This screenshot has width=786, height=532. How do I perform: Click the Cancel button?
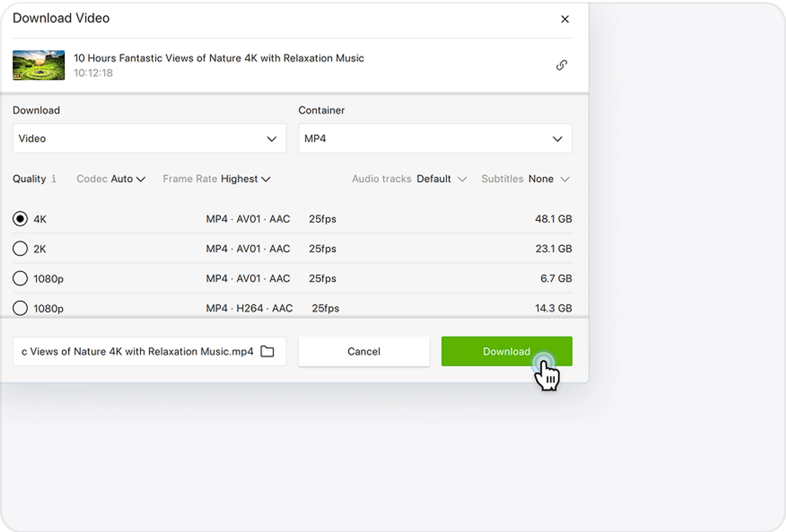pos(364,351)
